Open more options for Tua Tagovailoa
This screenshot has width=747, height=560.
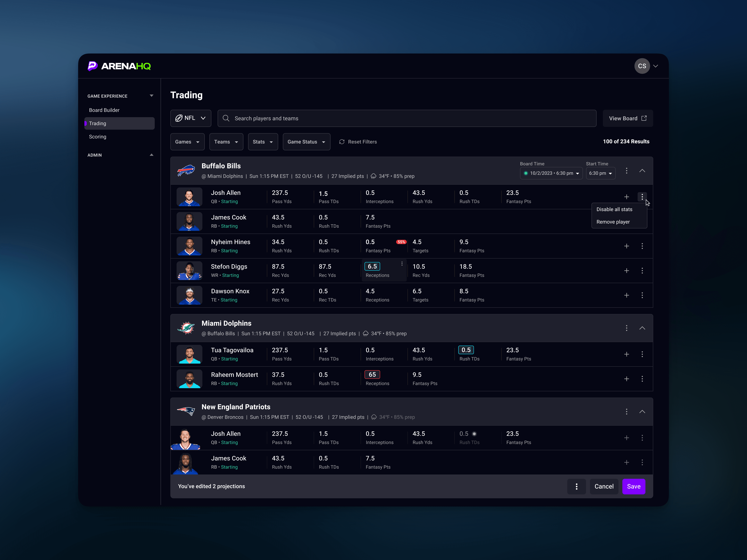pyautogui.click(x=642, y=354)
